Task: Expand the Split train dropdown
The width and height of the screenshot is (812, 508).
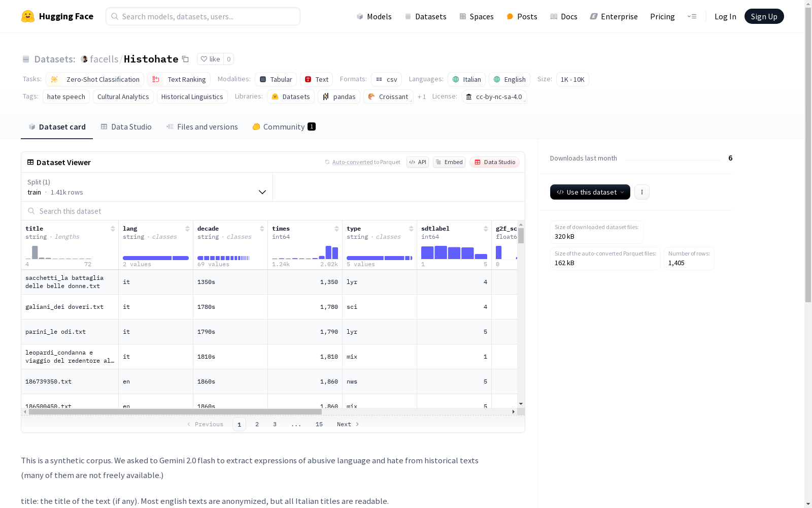Action: [147, 187]
